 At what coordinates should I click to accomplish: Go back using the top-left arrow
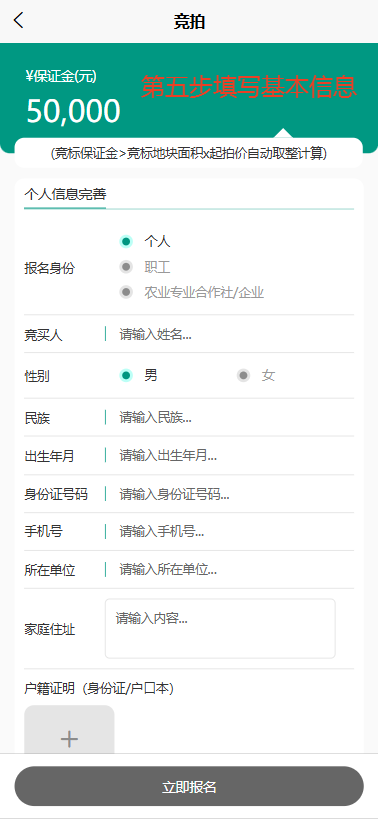click(19, 21)
